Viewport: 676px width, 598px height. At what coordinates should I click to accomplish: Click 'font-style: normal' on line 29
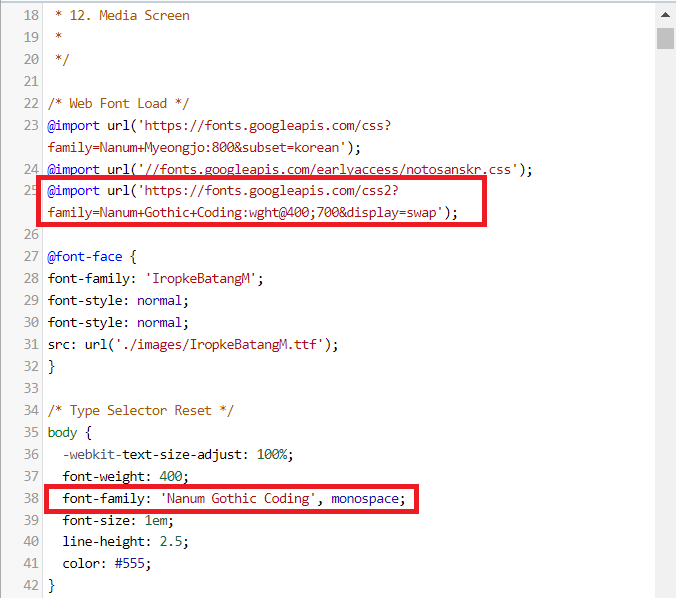coord(118,301)
